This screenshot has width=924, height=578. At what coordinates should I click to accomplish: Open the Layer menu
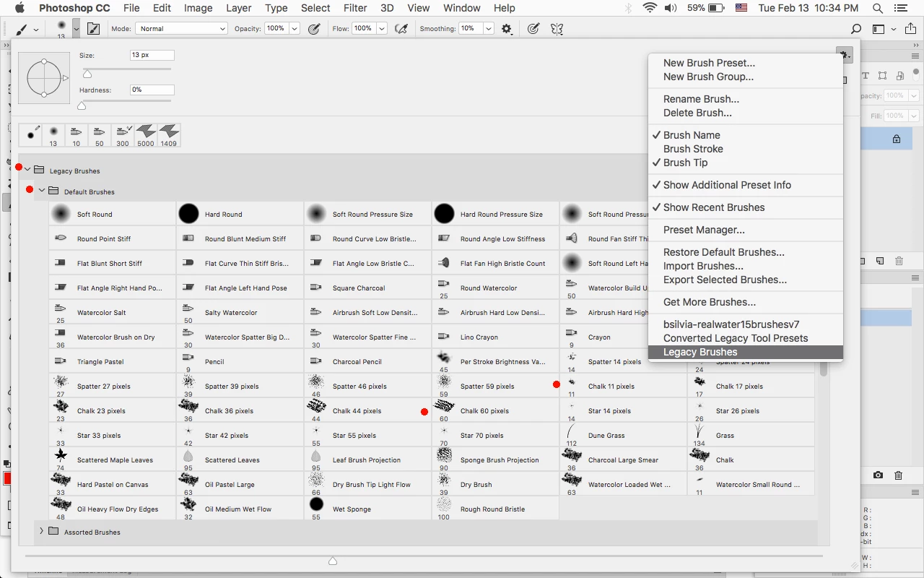(x=238, y=8)
